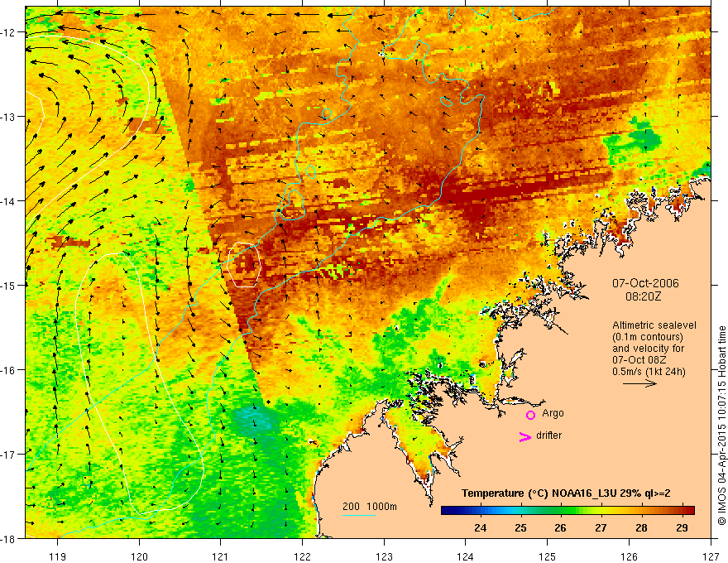Click inside the small white closed eddy contour
This screenshot has height=563, width=728.
coord(244,265)
